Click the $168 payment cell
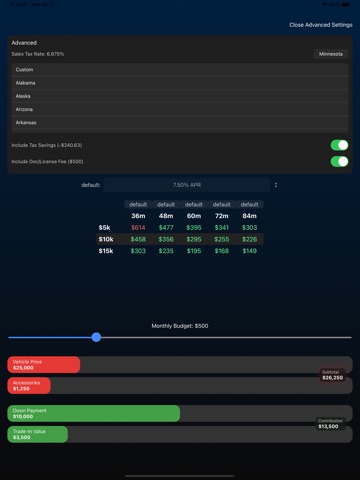This screenshot has height=480, width=360. pyautogui.click(x=222, y=251)
